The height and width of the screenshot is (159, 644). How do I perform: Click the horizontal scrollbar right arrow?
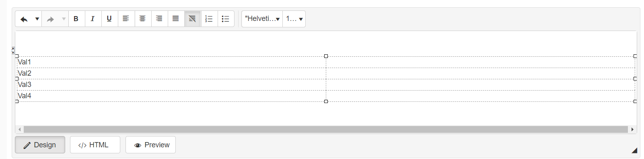coord(632,129)
